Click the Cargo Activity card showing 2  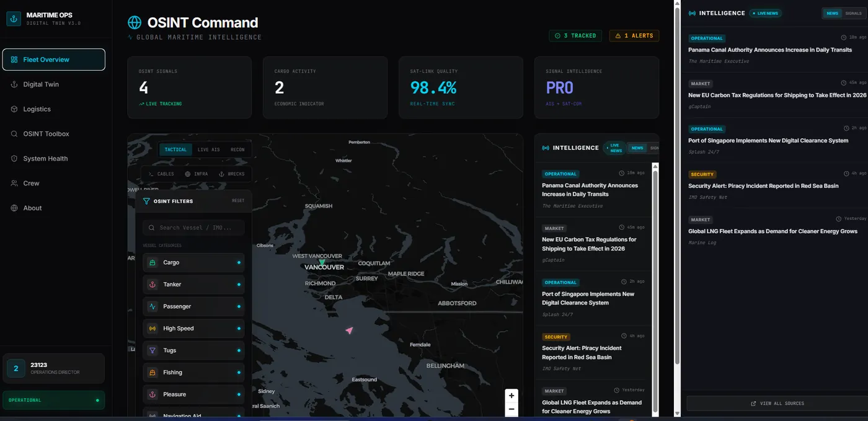click(x=325, y=87)
